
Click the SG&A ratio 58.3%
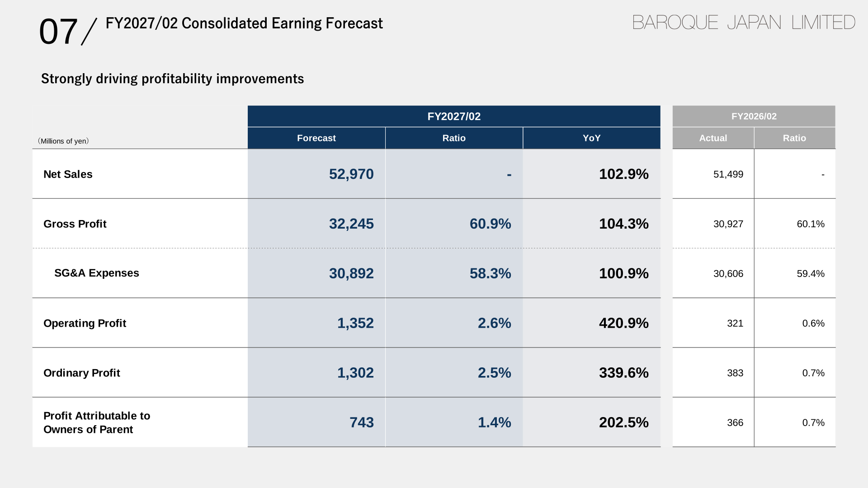[x=491, y=273]
